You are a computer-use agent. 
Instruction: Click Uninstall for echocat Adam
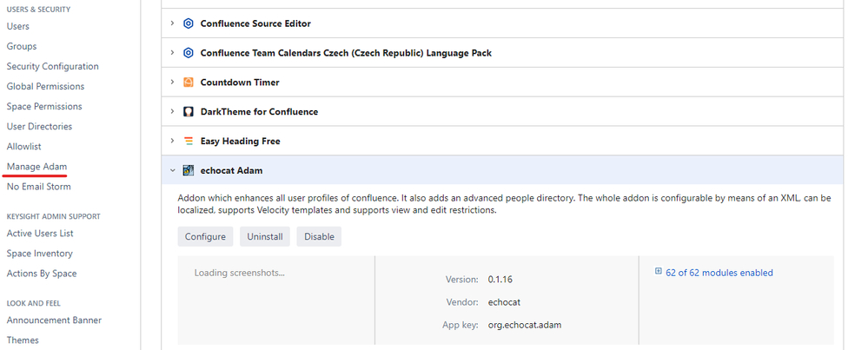pos(265,236)
